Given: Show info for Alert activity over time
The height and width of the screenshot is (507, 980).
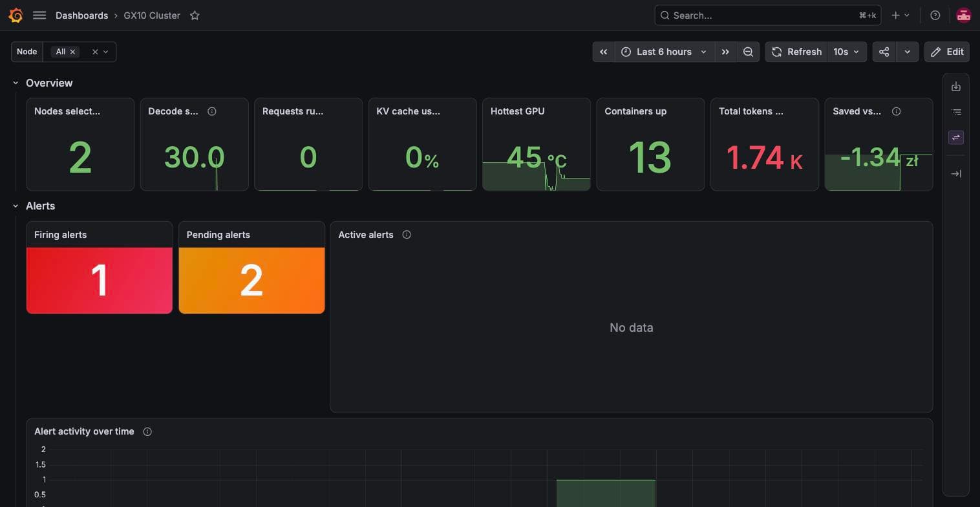Looking at the screenshot, I should 147,431.
